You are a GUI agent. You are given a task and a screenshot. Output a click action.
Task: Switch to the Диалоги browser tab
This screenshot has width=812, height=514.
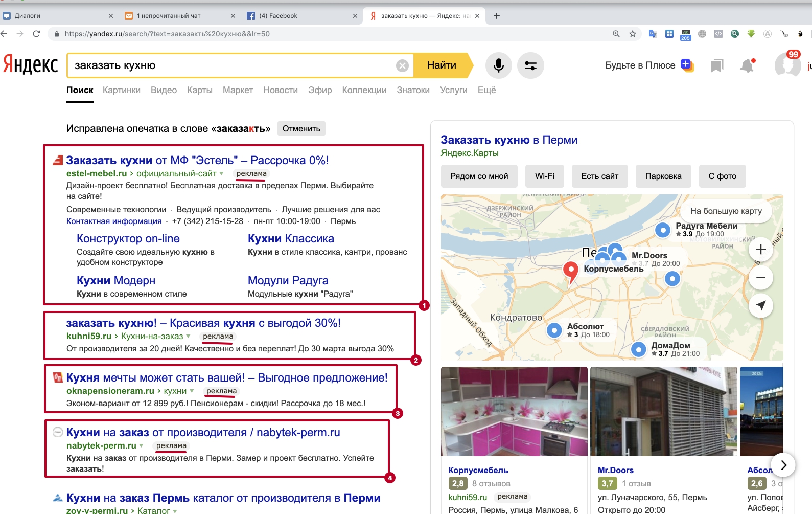(58, 16)
